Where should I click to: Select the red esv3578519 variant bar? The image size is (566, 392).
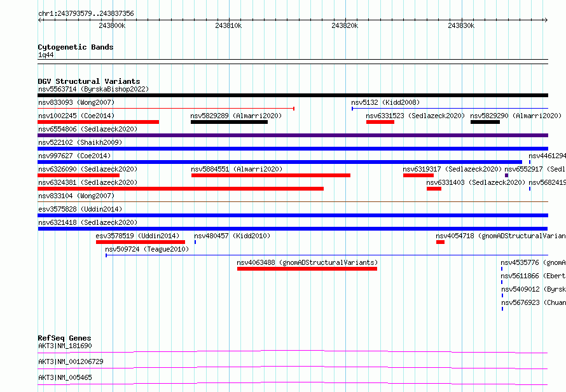point(141,242)
